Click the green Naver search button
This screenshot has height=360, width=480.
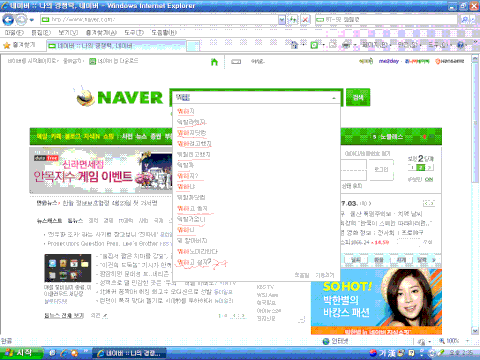[358, 97]
